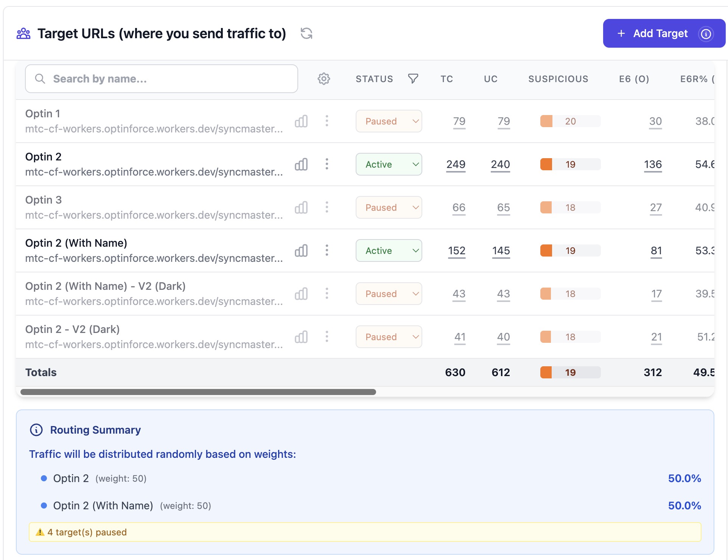728x560 pixels.
Task: Open three-dot menu for Optin 1
Action: [327, 121]
